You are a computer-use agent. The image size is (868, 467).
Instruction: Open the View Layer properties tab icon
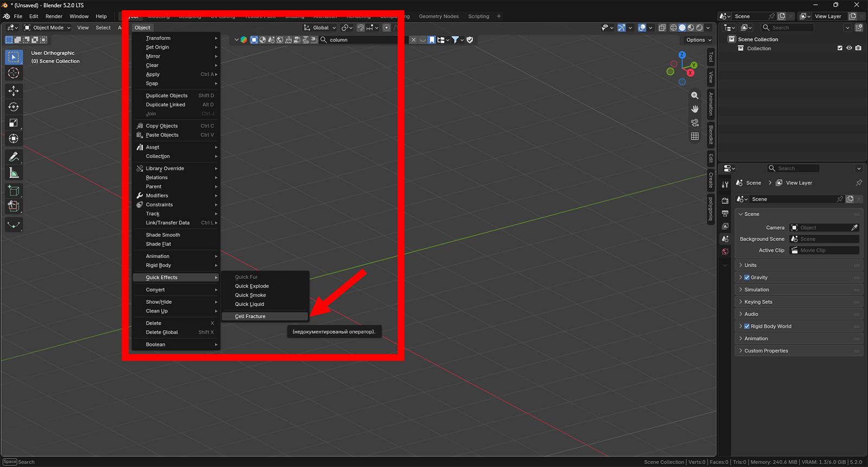725,226
